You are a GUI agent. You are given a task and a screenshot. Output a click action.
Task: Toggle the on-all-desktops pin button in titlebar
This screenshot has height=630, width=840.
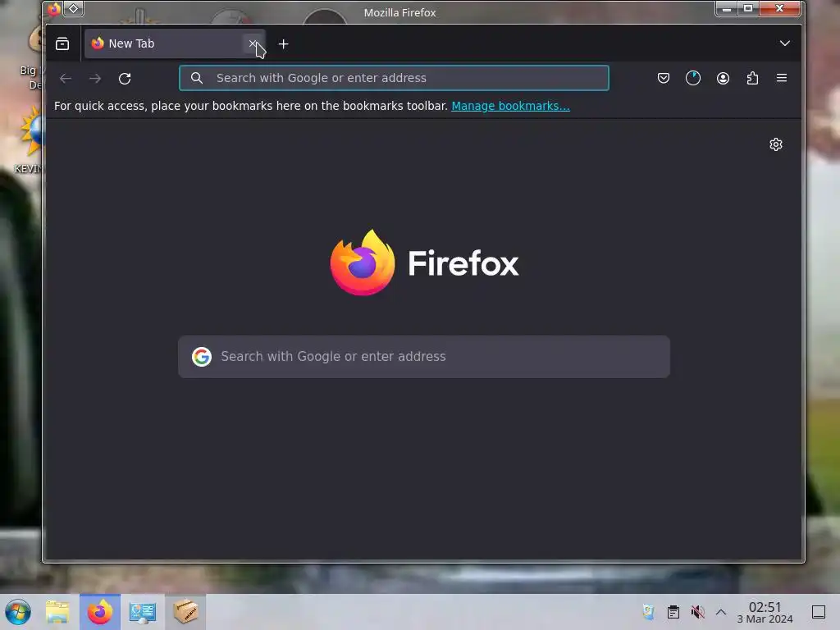[73, 8]
